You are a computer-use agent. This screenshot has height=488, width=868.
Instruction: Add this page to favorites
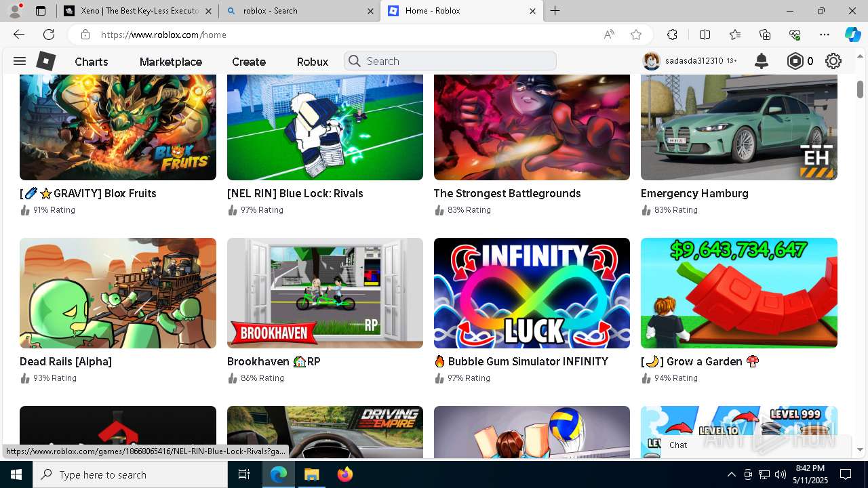(635, 35)
